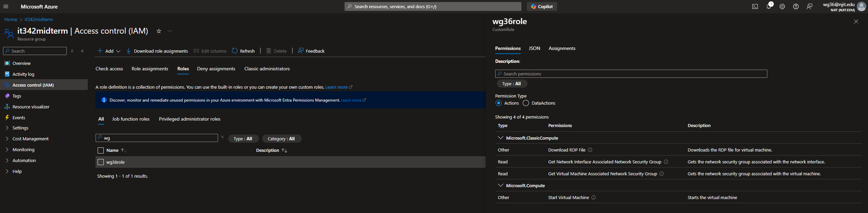Favorite the it342midterm page with star

pyautogui.click(x=158, y=31)
